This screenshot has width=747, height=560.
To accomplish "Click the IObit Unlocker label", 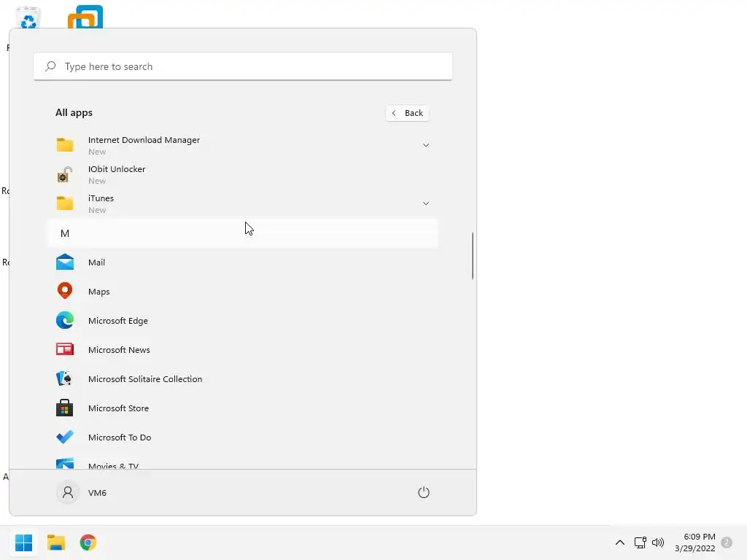I will [117, 169].
